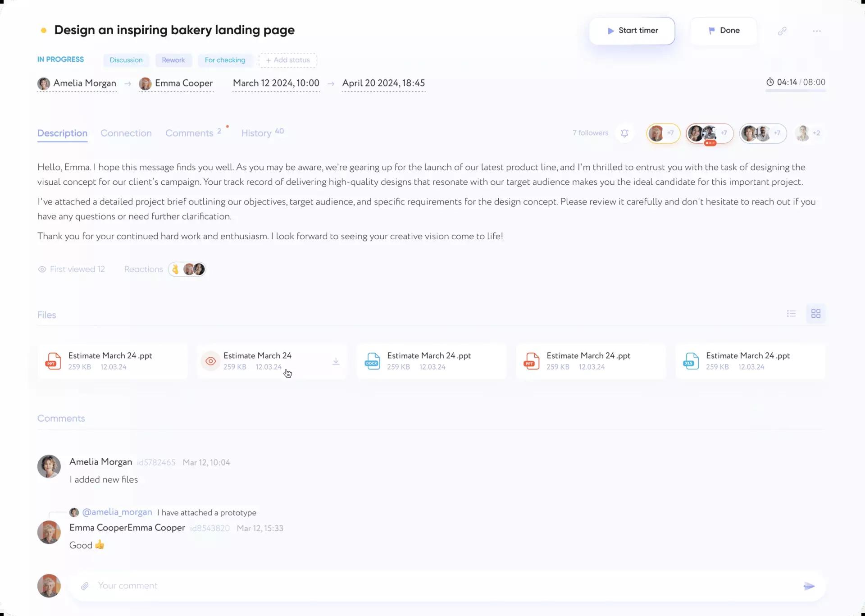Click the paperclip attach icon in comment box
This screenshot has height=616, width=865.
85,586
